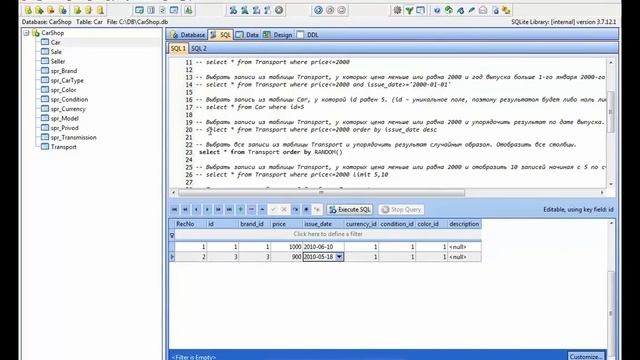Viewport: 640px width, 360px height.
Task: Select the SQL 1 editor tab
Action: coord(178,49)
